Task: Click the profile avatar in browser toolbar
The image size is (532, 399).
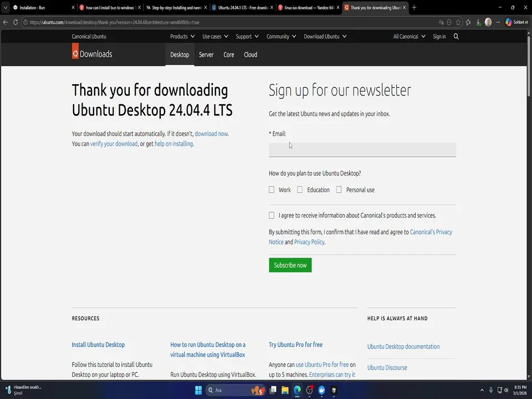Action: [488, 22]
